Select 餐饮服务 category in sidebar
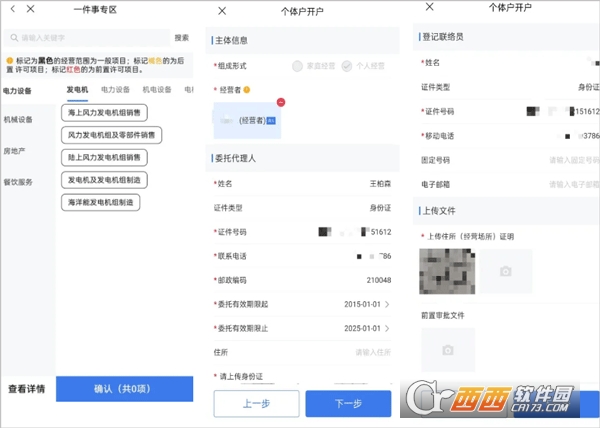The image size is (600, 428). (18, 182)
